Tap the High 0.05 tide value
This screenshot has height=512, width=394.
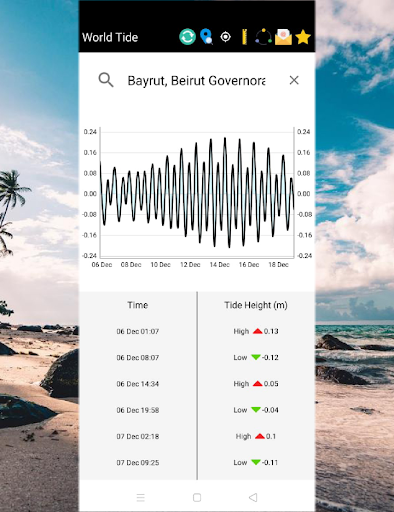coord(256,384)
